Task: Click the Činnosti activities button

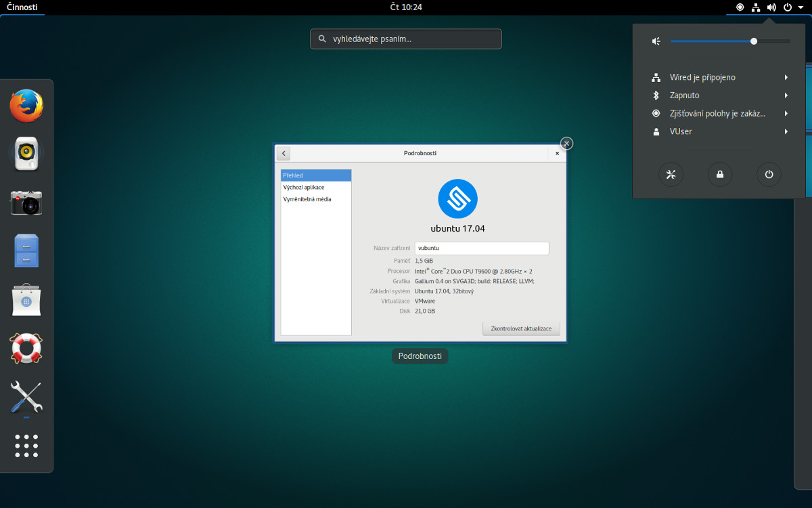Action: click(22, 7)
